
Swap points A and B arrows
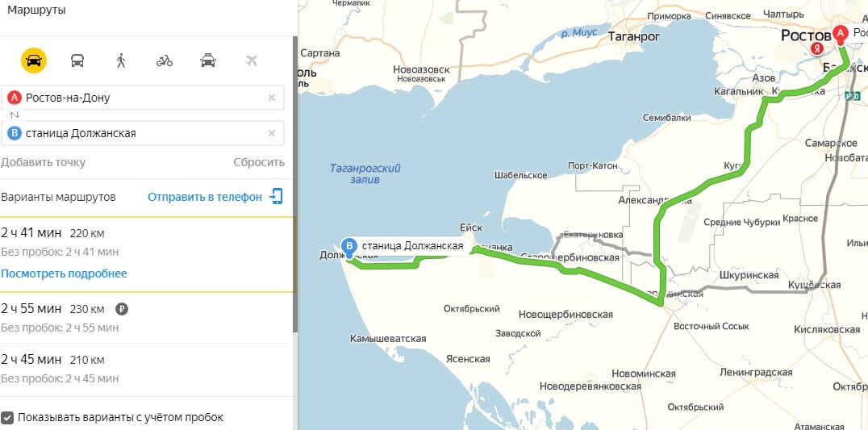point(15,115)
